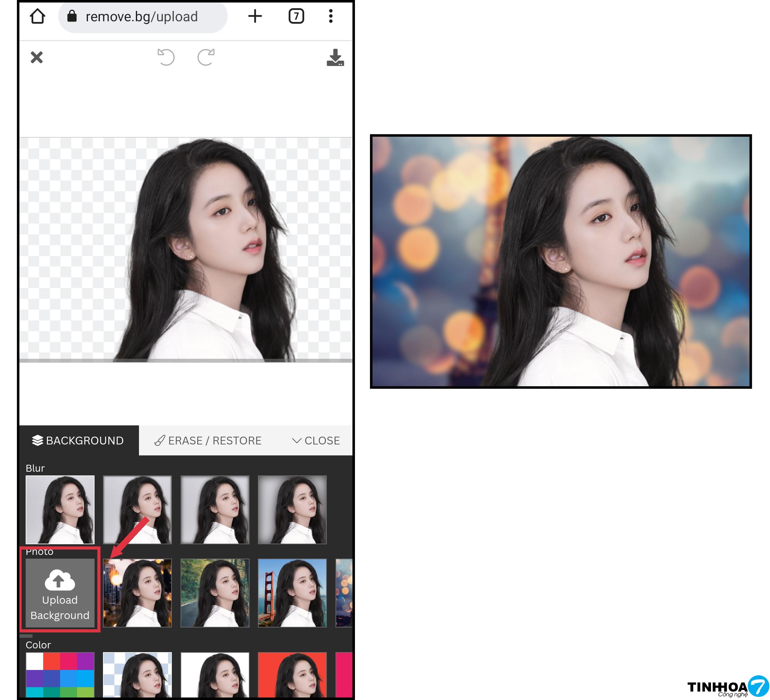
Task: Open the browser three-dot menu
Action: [x=331, y=16]
